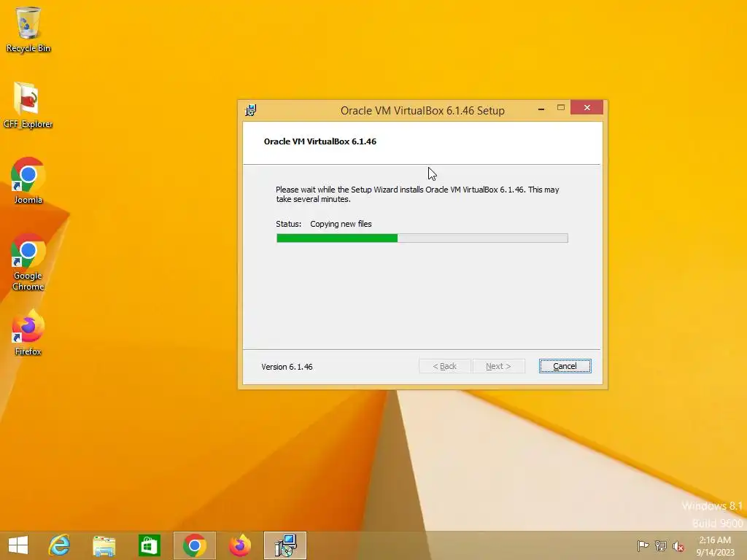Cancel the VirtualBox installation
Viewport: 747px width, 560px height.
[x=565, y=366]
